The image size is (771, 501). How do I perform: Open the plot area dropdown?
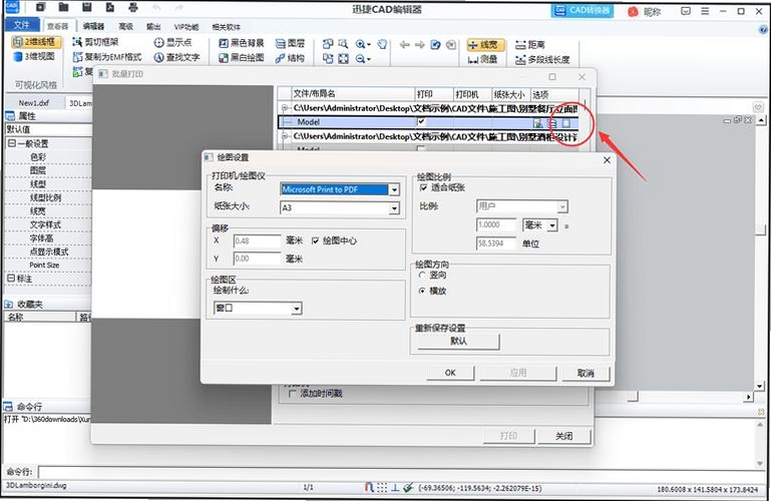(297, 309)
